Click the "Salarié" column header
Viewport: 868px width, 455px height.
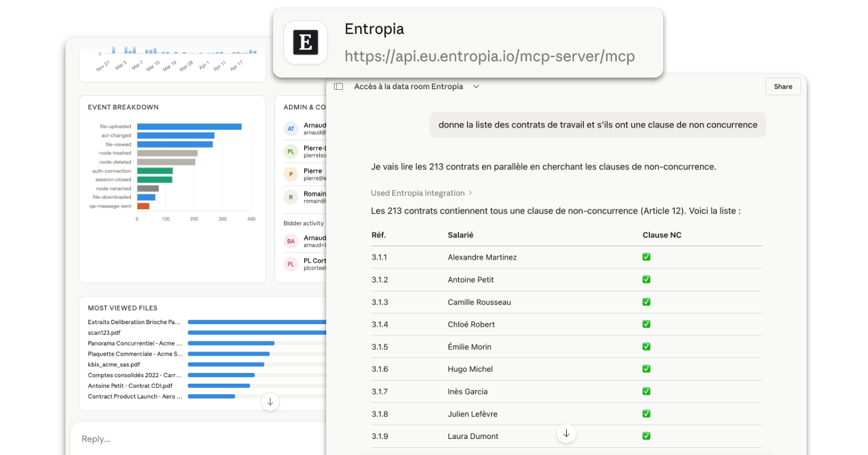coord(461,235)
